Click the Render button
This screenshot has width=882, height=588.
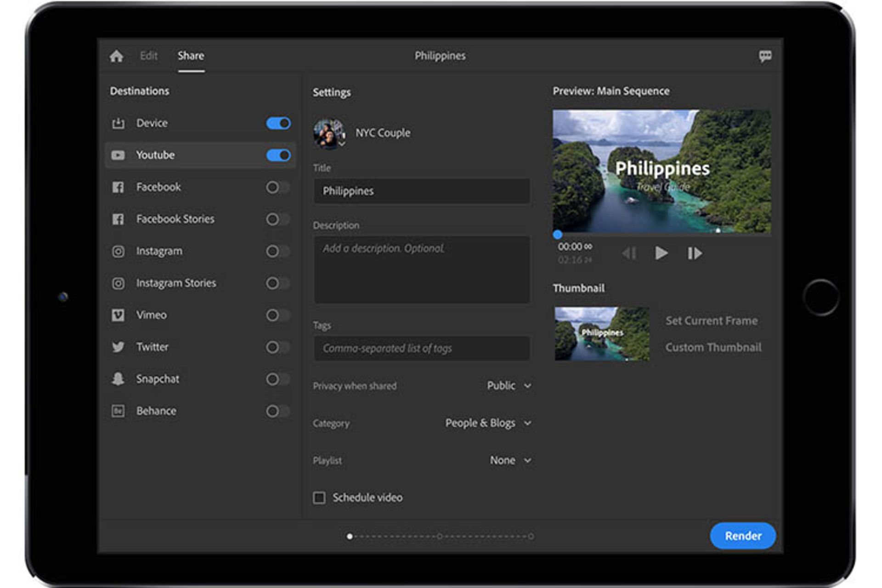coord(742,536)
